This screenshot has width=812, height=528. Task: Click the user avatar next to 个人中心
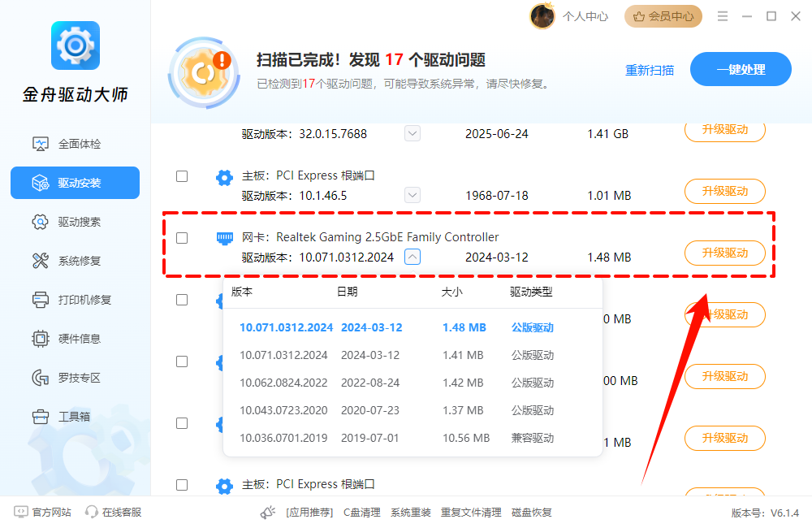pos(542,16)
